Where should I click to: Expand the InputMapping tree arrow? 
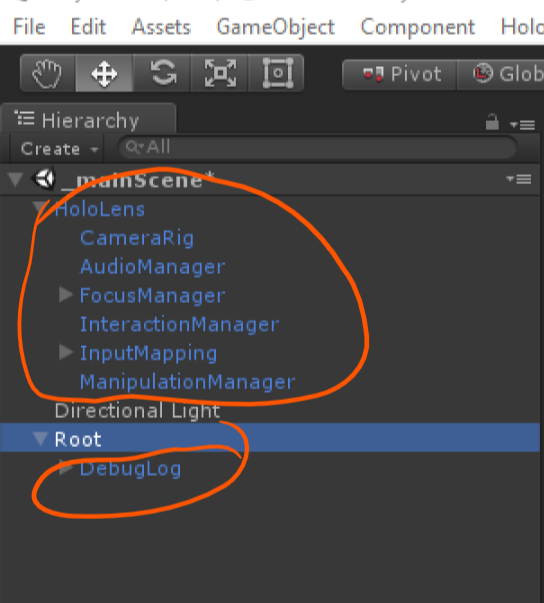tap(66, 352)
